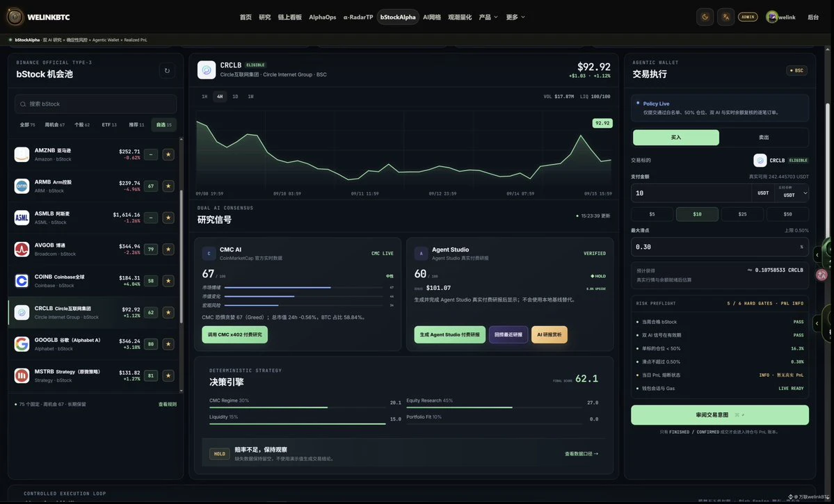Toggle favorite star for CRCLB
The height and width of the screenshot is (504, 834).
tap(168, 313)
